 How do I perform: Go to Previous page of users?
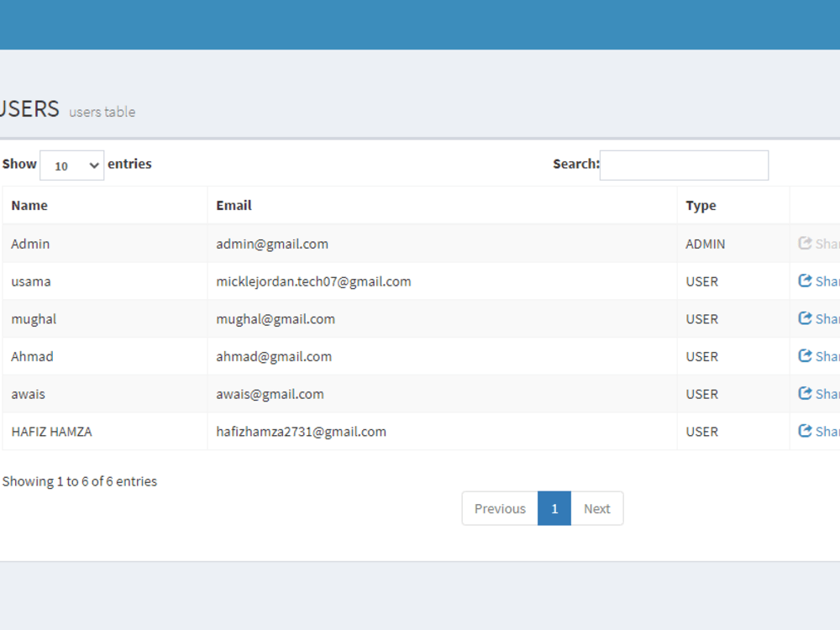click(x=500, y=508)
